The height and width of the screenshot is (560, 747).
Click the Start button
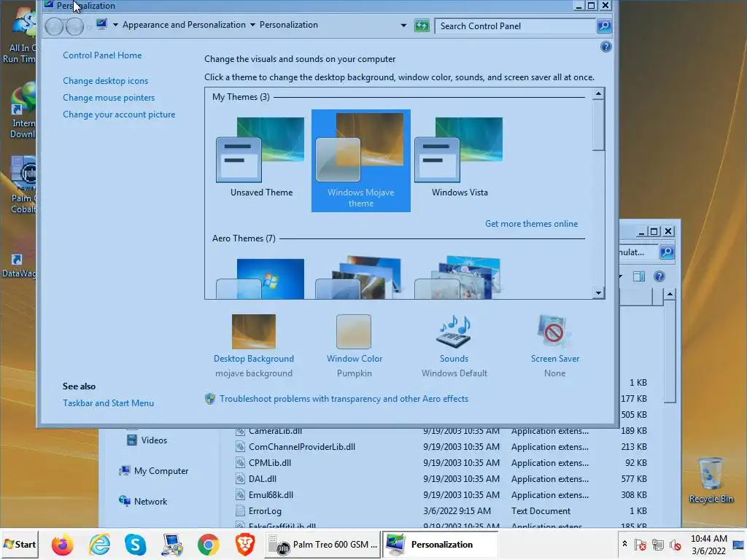(20, 544)
